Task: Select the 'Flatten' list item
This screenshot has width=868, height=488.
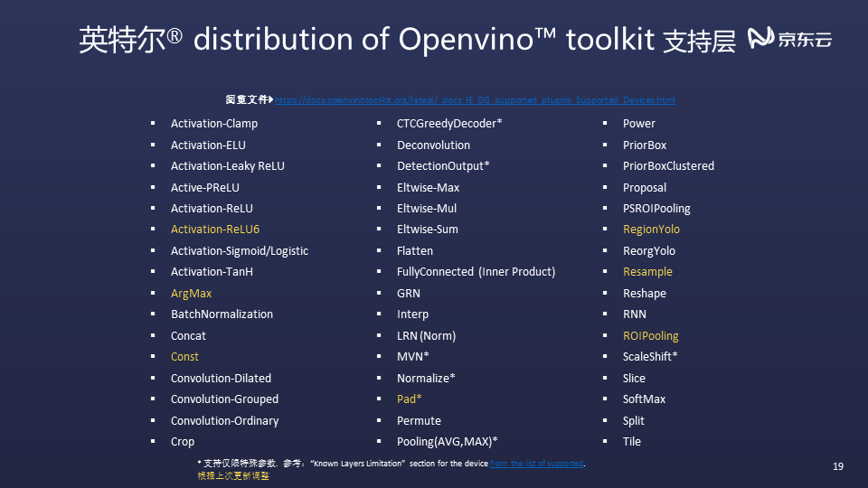Action: tap(415, 251)
